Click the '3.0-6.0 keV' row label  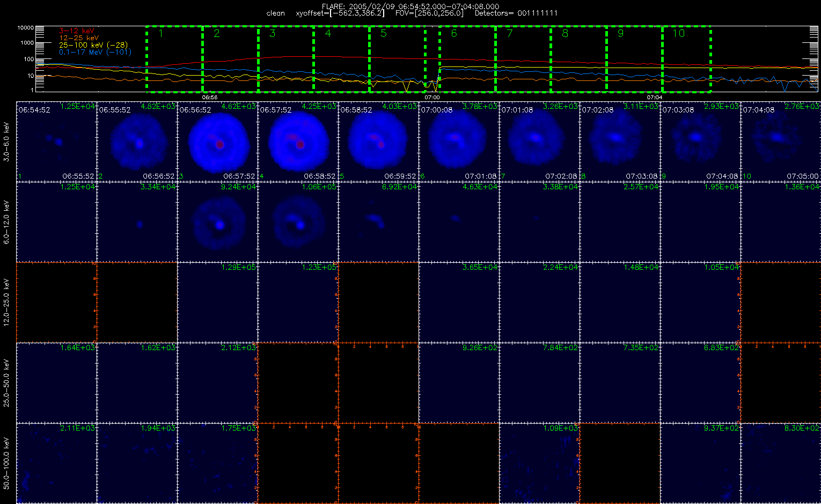coord(7,142)
